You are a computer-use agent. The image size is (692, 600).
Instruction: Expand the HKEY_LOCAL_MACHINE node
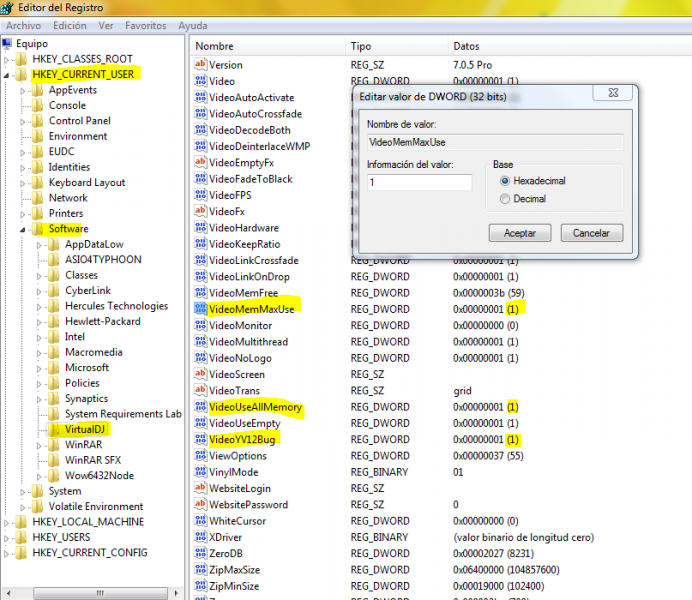6,523
